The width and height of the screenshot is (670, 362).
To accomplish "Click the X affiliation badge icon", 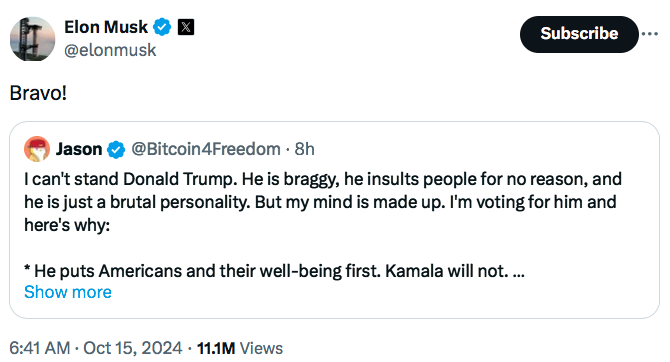I will [186, 27].
